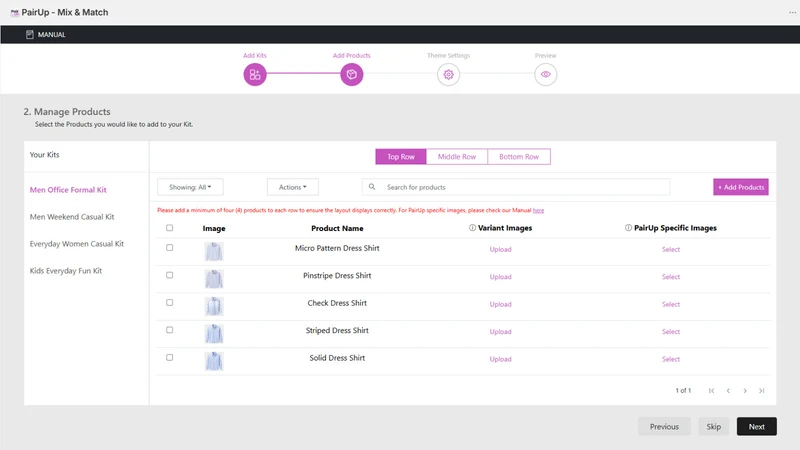Switch to the Top Row tab

point(401,157)
